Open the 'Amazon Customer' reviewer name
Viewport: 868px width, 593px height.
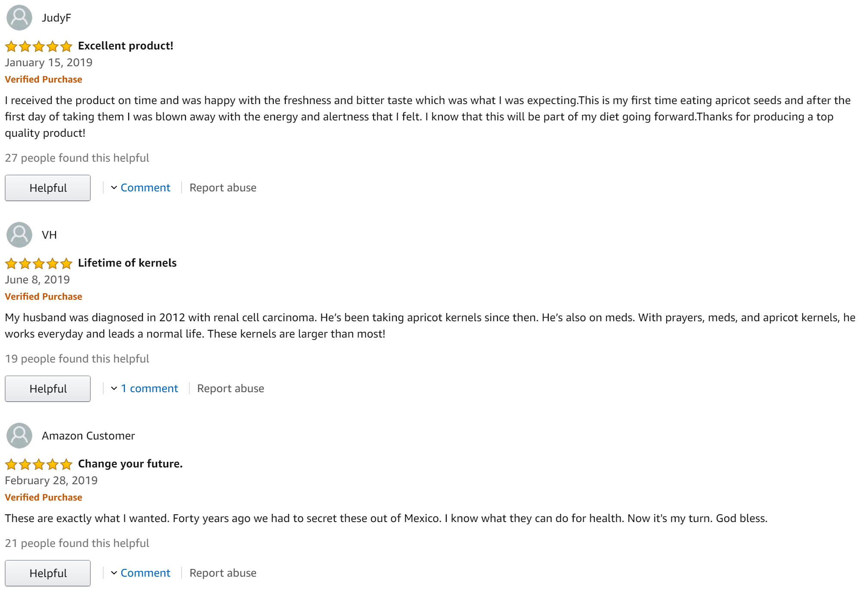tap(88, 436)
